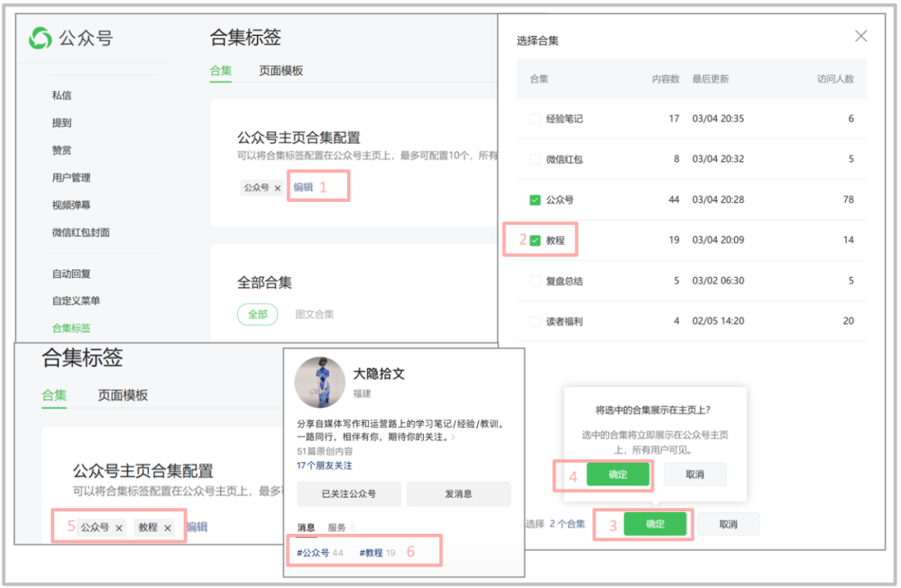The height and width of the screenshot is (588, 901).
Task: Switch to top 页面模板 tab
Action: [x=280, y=71]
